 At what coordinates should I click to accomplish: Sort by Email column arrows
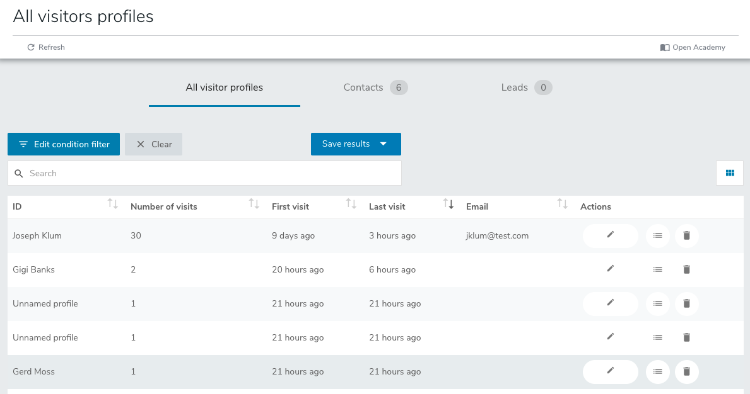(562, 204)
